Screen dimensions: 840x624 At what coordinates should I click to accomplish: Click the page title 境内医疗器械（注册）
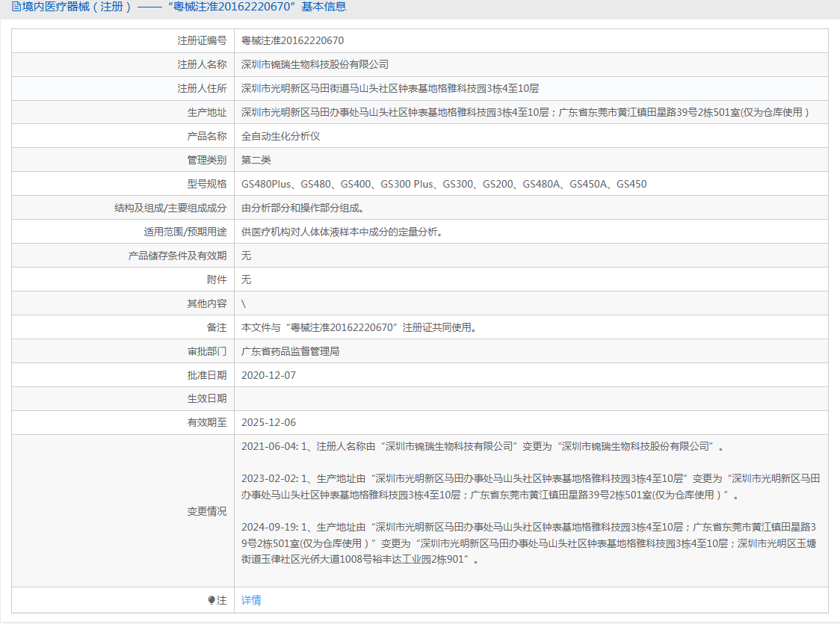click(77, 7)
